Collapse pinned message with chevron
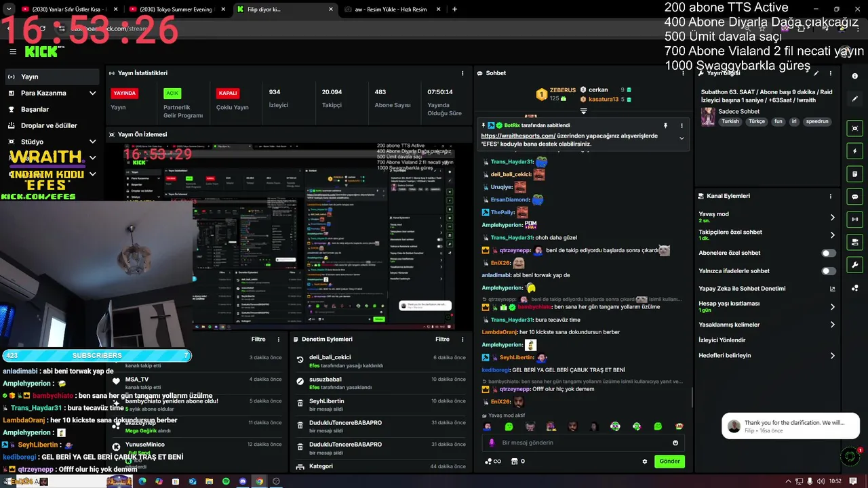This screenshot has width=868, height=488. [682, 138]
